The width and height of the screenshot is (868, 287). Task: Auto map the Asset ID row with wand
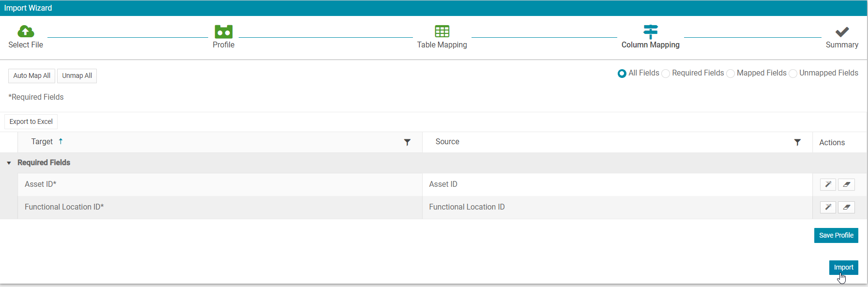point(828,184)
